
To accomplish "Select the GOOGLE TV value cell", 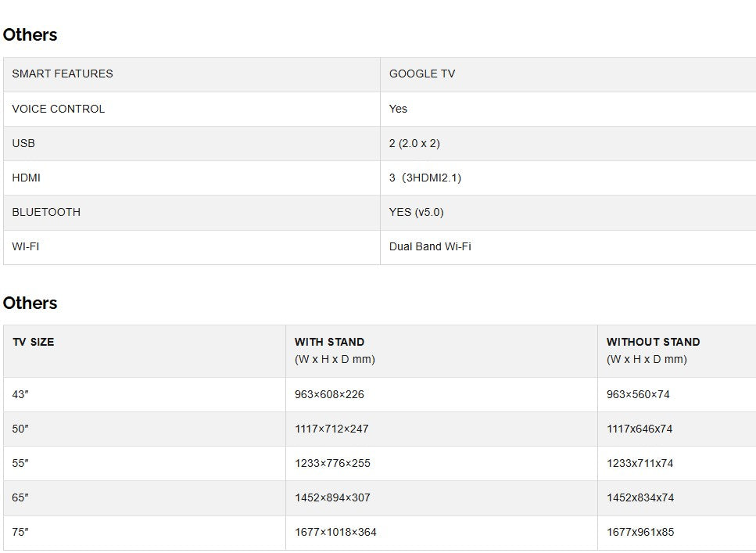I will [422, 74].
